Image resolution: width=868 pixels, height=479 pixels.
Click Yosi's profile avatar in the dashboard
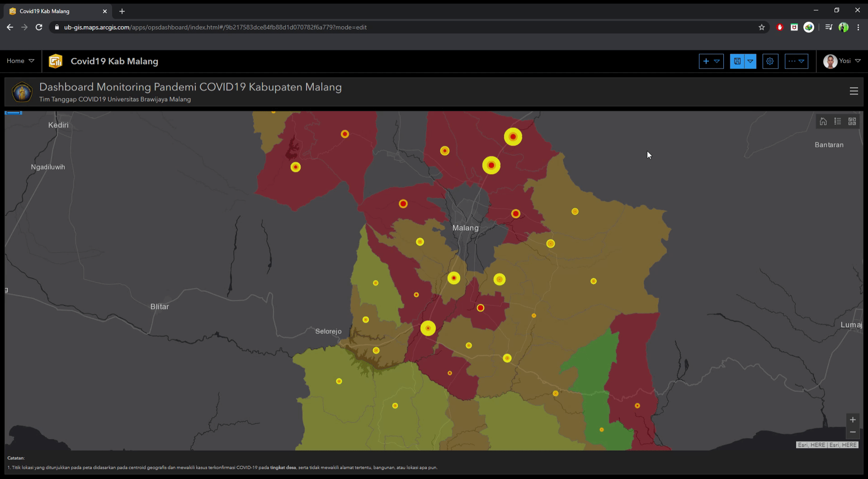click(x=830, y=61)
